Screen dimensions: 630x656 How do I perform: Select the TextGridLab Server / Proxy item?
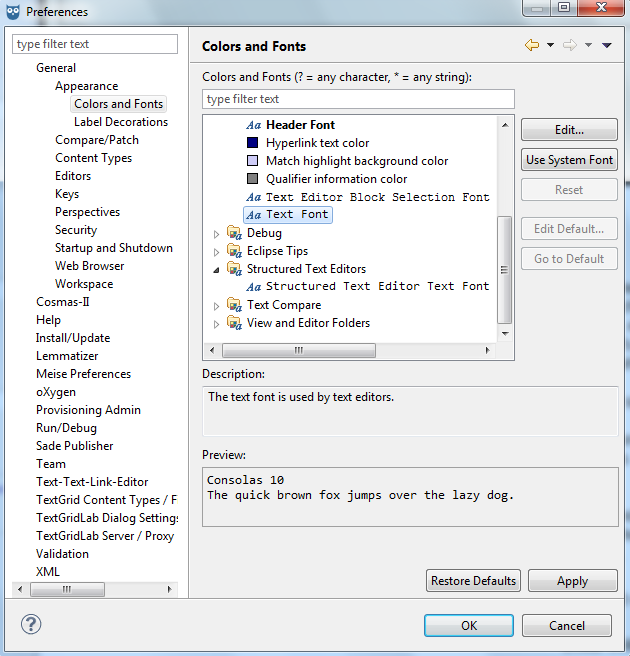click(105, 536)
